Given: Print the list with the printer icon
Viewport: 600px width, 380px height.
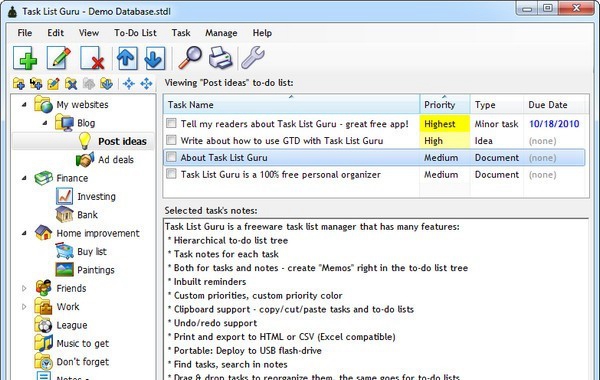Looking at the screenshot, I should point(221,58).
